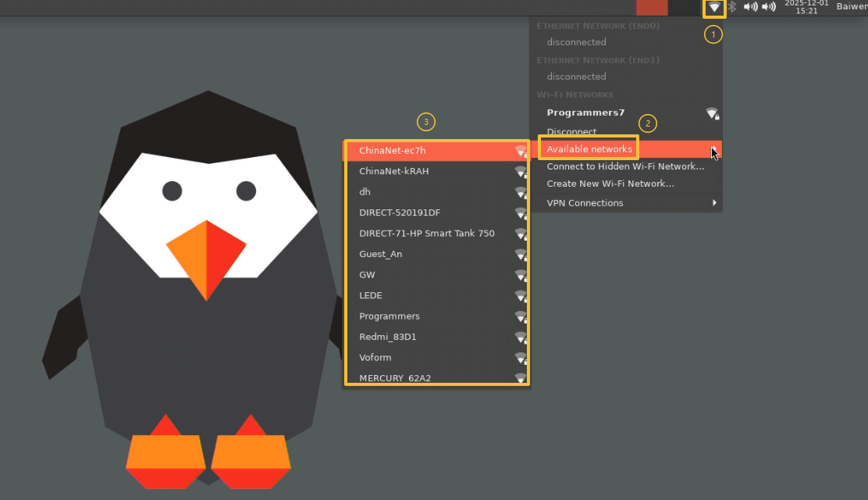
Task: Open the Bluetooth tray icon
Action: [732, 7]
